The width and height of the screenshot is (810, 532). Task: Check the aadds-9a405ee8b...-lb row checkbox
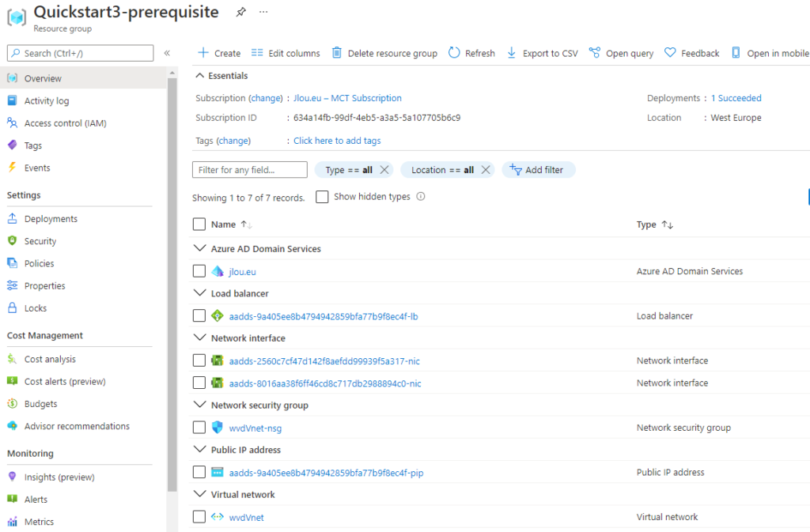[199, 315]
